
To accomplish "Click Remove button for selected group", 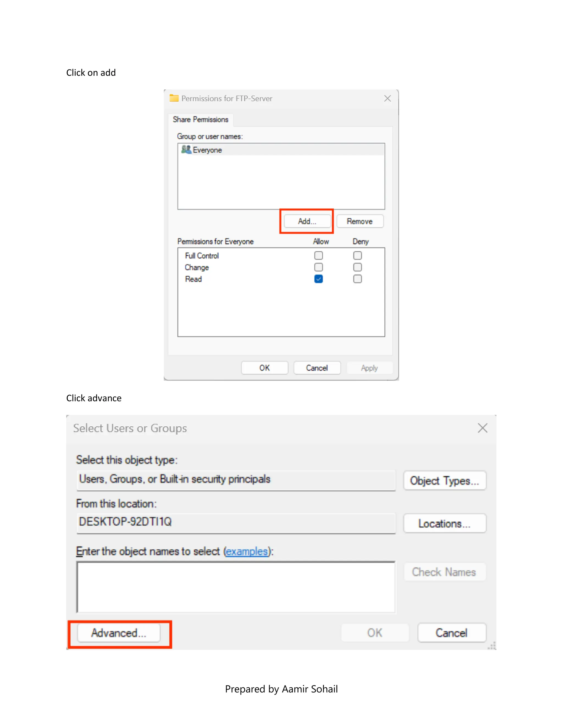I will [360, 221].
